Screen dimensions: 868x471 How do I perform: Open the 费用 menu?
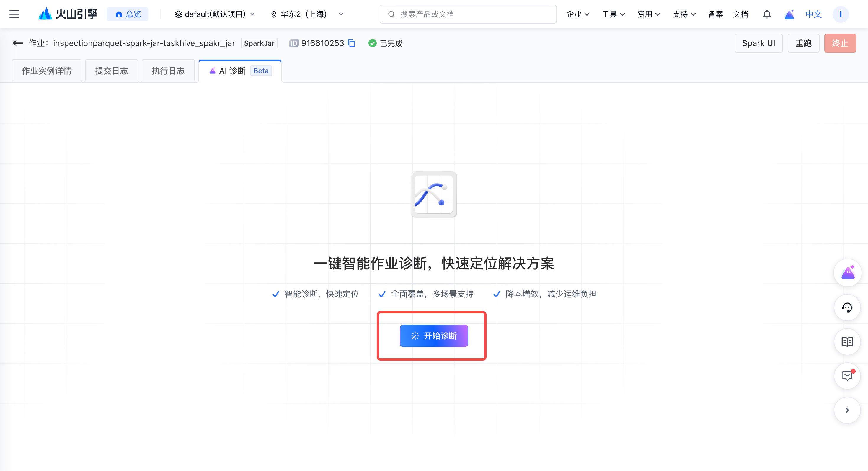pyautogui.click(x=648, y=14)
